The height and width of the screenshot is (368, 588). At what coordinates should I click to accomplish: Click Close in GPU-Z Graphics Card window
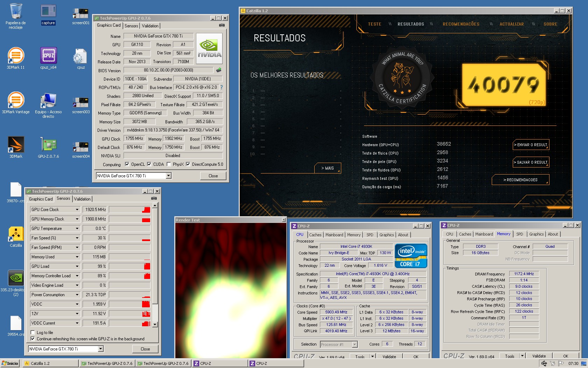point(213,176)
